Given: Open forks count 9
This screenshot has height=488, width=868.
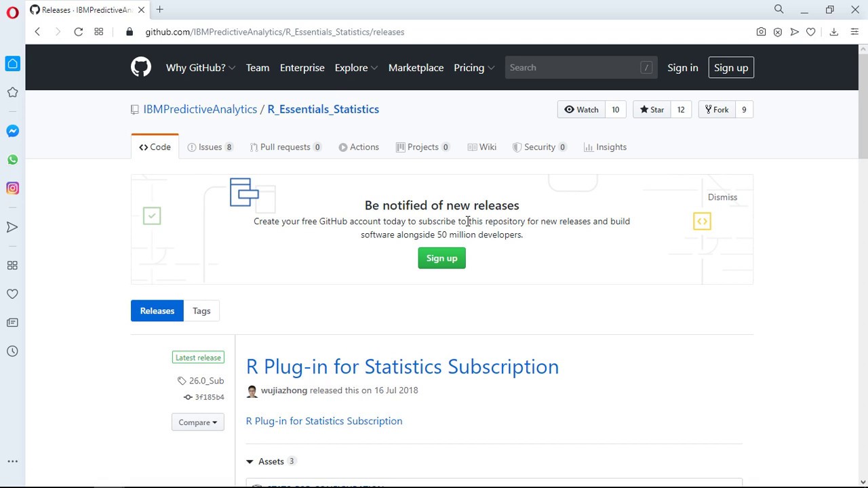Looking at the screenshot, I should tap(744, 110).
